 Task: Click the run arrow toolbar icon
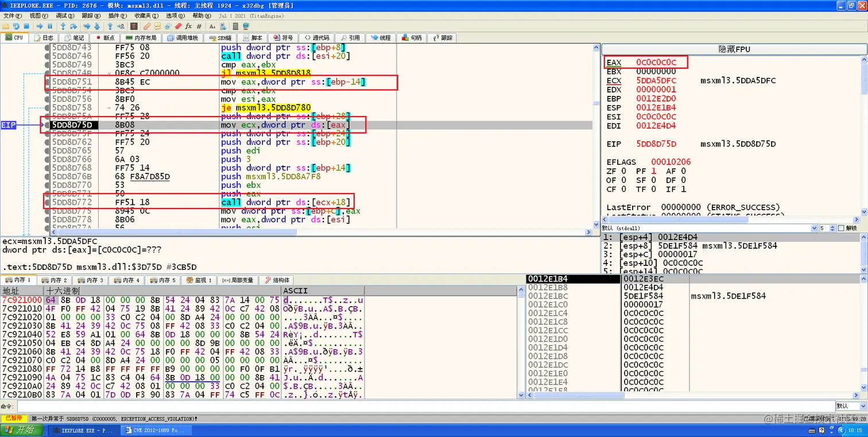[40, 26]
